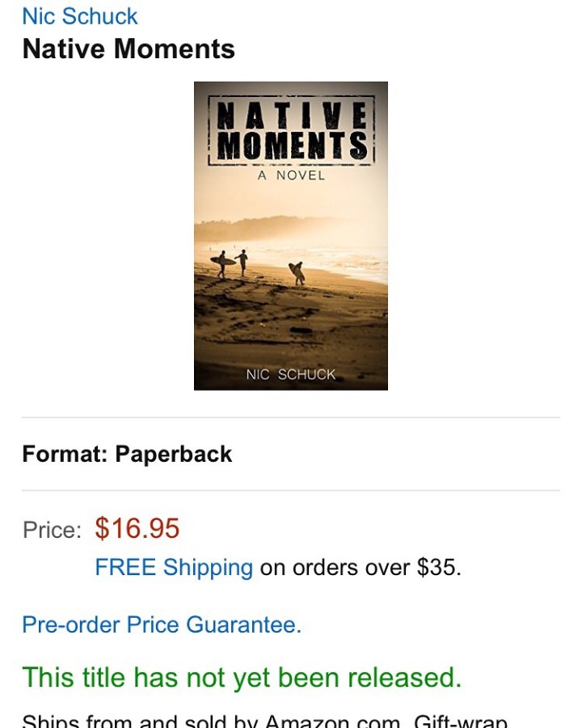Click the stamped NATIVE MOMENTS title on cover
Screen dimensions: 582x728
(x=292, y=130)
